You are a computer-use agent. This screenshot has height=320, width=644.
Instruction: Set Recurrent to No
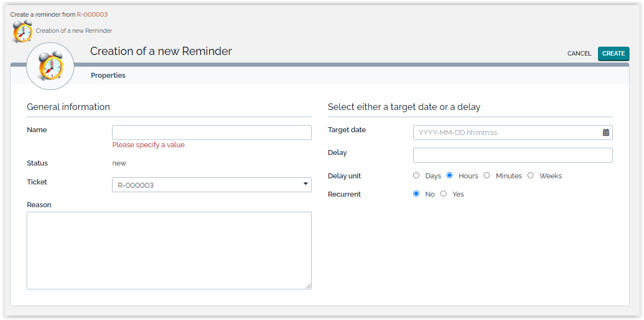[417, 194]
